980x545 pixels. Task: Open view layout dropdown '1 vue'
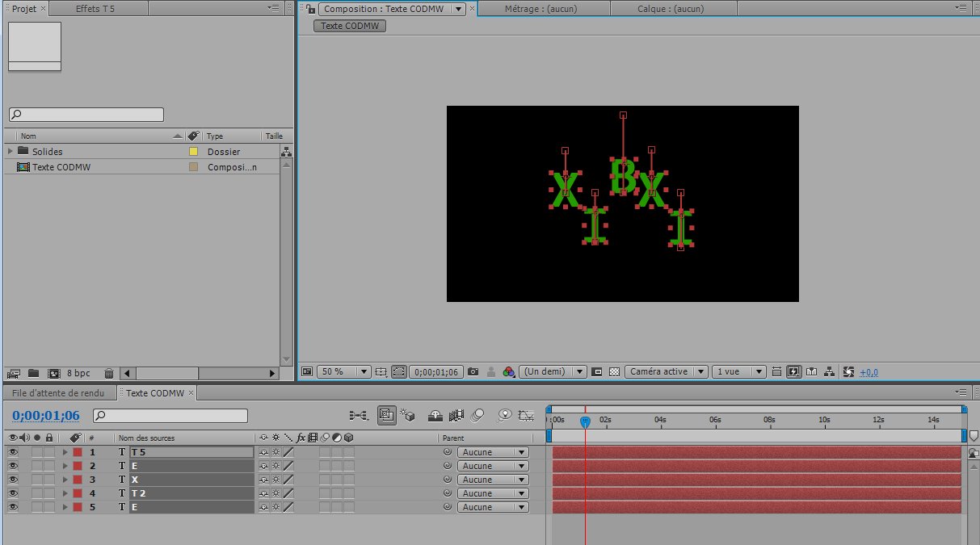point(739,371)
